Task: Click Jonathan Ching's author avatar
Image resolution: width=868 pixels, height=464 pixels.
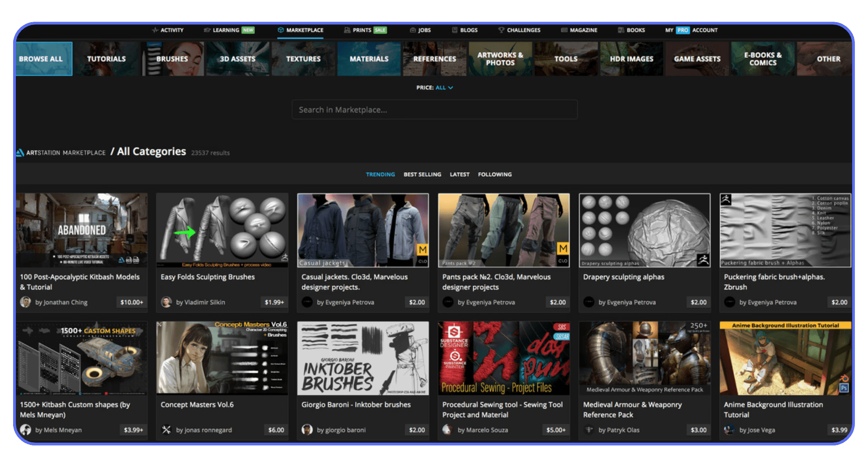Action: coord(25,302)
